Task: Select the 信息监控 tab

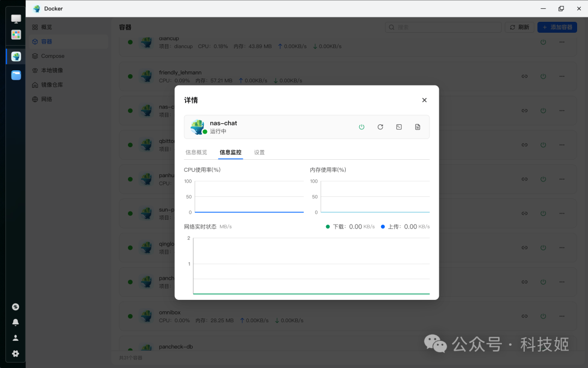Action: point(230,153)
